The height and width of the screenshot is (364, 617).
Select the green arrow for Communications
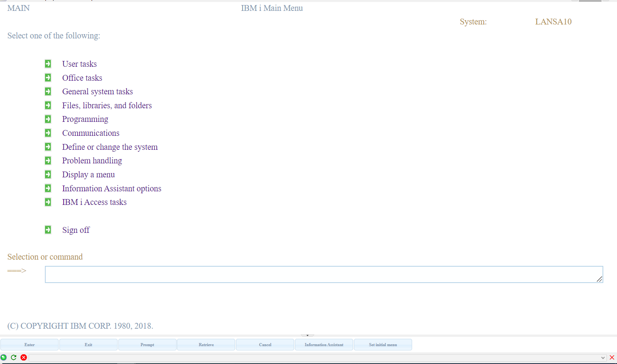48,133
